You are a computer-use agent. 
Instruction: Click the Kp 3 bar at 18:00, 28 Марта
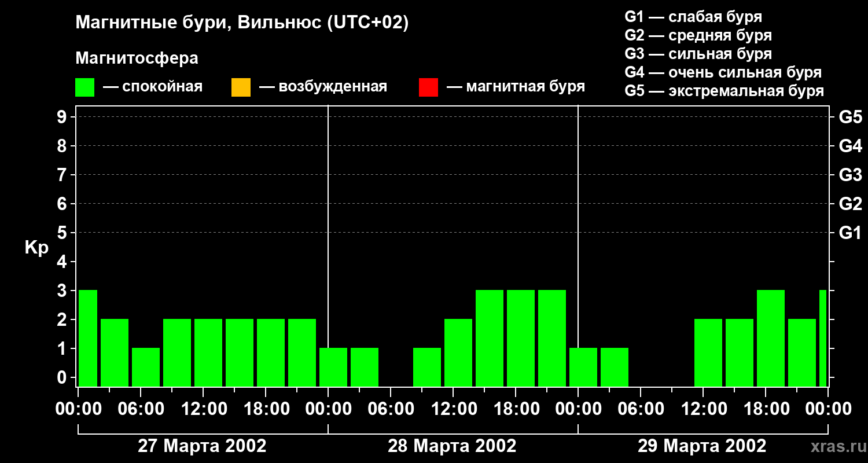coord(521,338)
